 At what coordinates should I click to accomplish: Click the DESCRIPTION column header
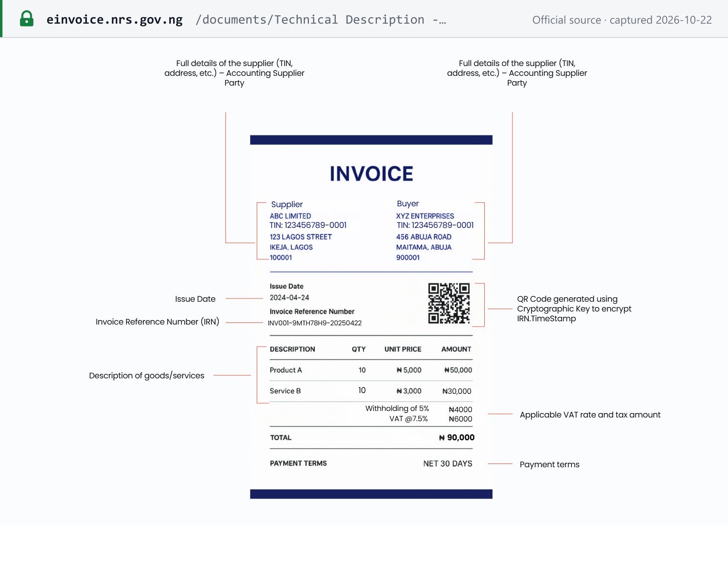tap(292, 349)
